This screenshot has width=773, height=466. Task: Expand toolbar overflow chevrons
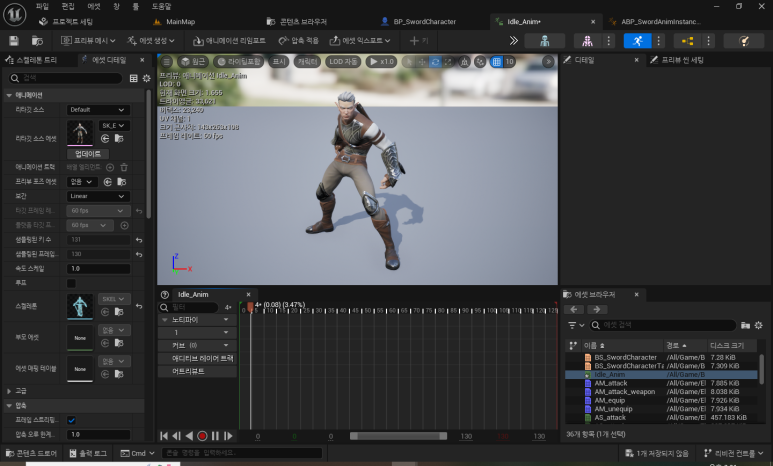click(x=513, y=40)
